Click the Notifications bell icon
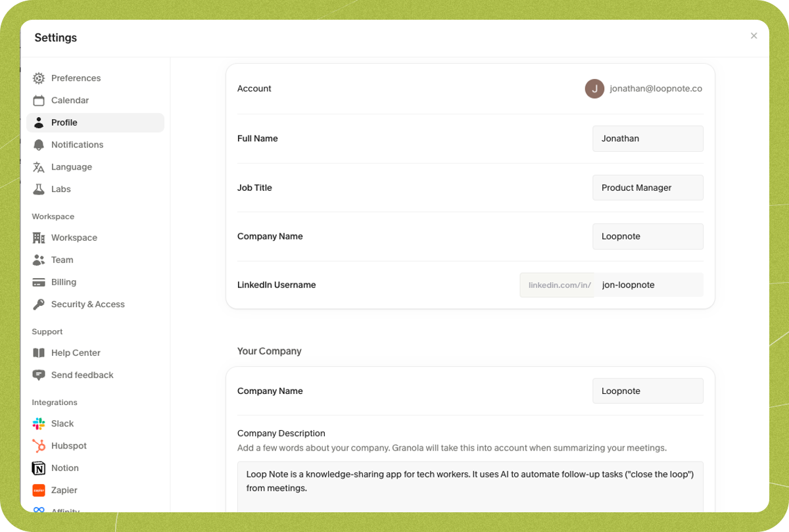The image size is (789, 532). click(39, 145)
